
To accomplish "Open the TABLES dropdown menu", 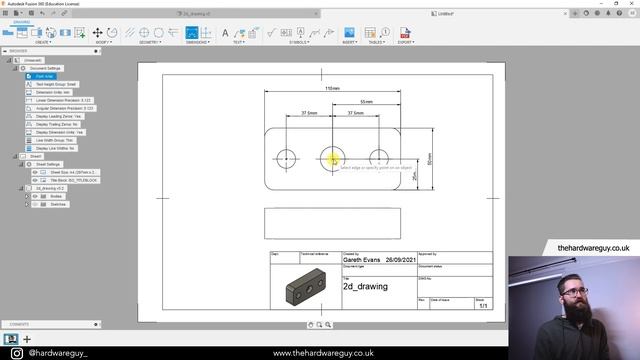I will point(377,42).
